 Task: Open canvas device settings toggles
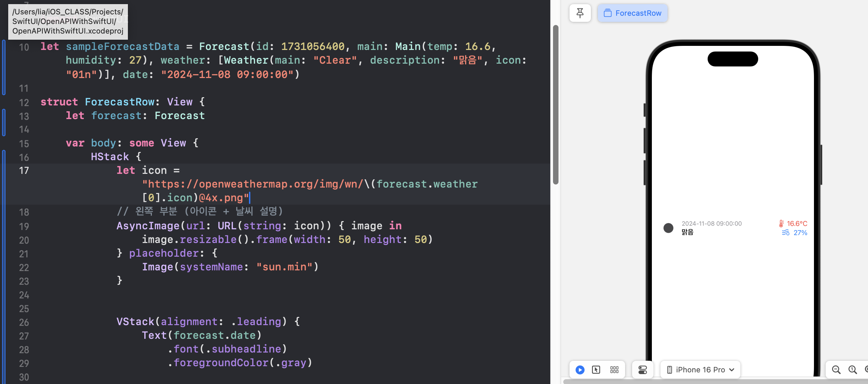pyautogui.click(x=642, y=370)
